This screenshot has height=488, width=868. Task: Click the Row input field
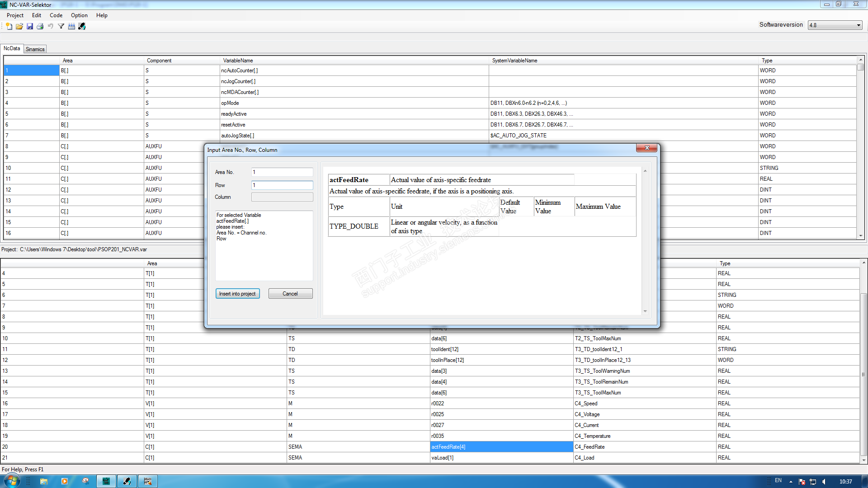pos(282,185)
